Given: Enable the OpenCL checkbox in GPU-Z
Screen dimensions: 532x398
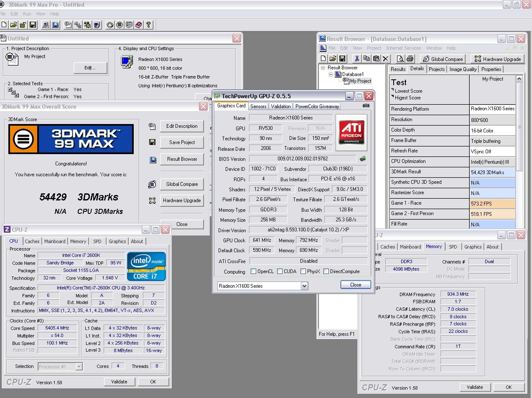Looking at the screenshot, I should click(253, 271).
